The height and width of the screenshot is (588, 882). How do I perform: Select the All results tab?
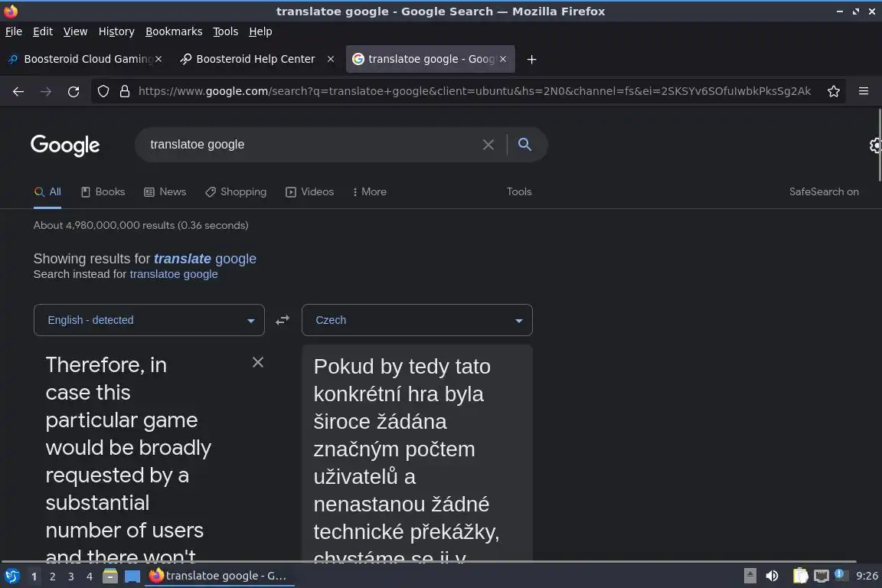tap(47, 192)
